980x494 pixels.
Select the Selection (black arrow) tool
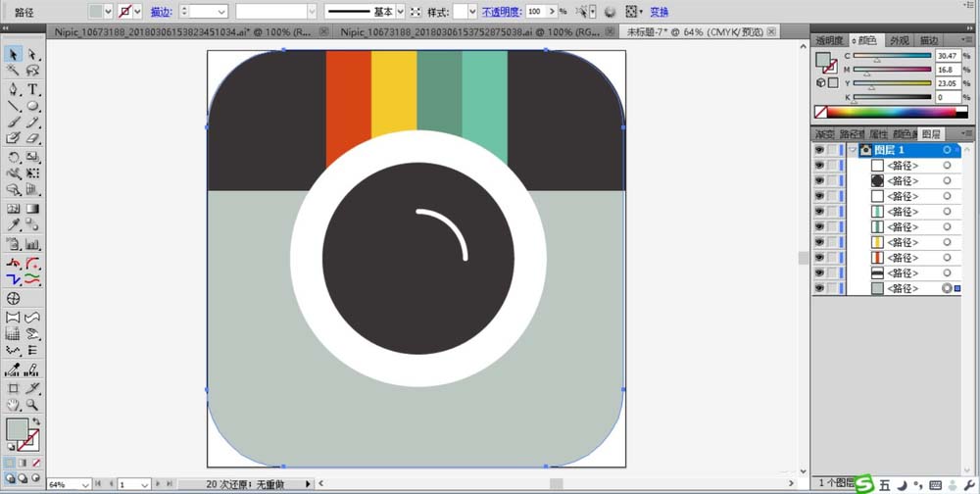tap(14, 55)
